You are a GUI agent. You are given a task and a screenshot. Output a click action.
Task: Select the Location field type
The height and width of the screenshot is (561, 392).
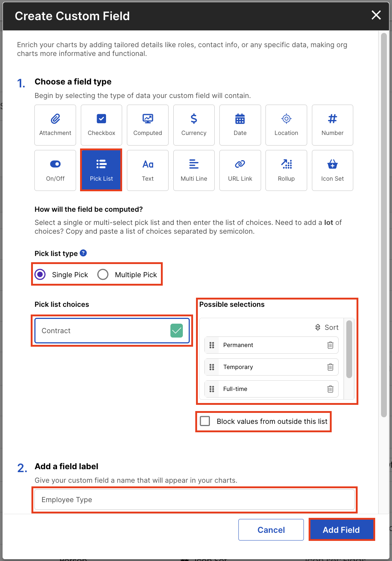pos(286,125)
